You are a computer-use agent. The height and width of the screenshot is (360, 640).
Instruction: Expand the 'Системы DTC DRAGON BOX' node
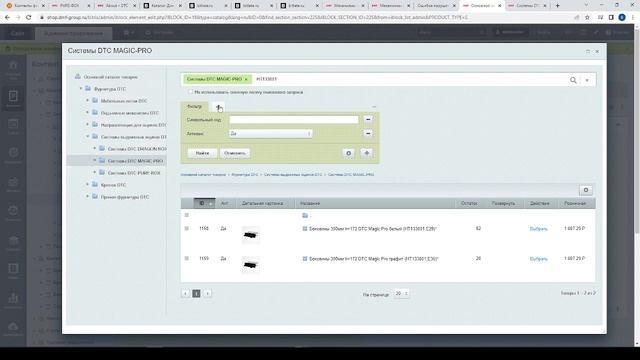(95, 149)
